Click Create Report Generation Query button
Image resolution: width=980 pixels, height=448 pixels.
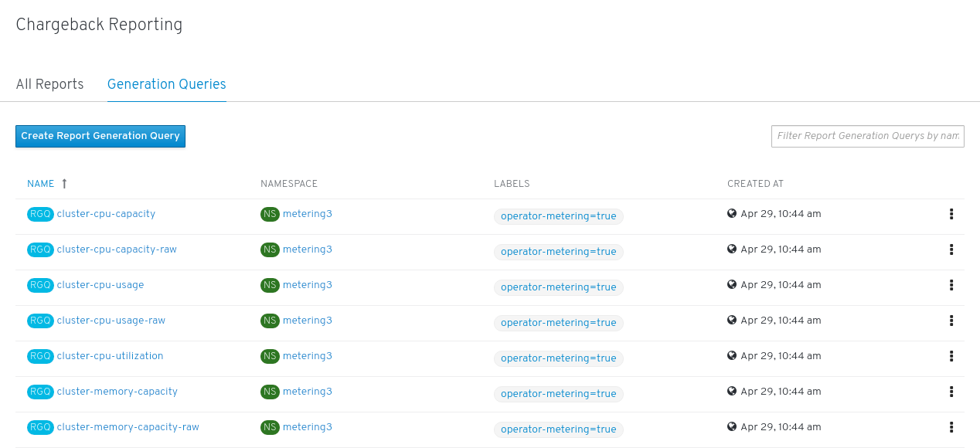click(x=100, y=136)
